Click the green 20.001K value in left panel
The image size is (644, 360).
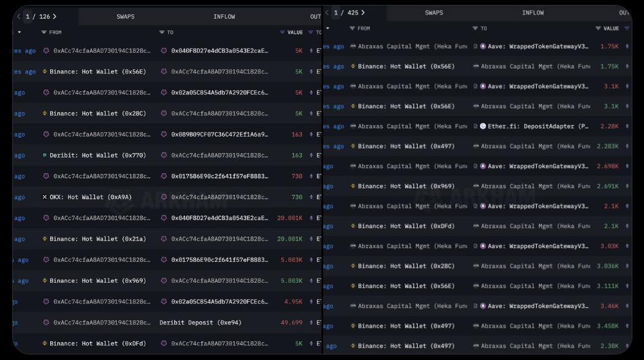pos(290,239)
